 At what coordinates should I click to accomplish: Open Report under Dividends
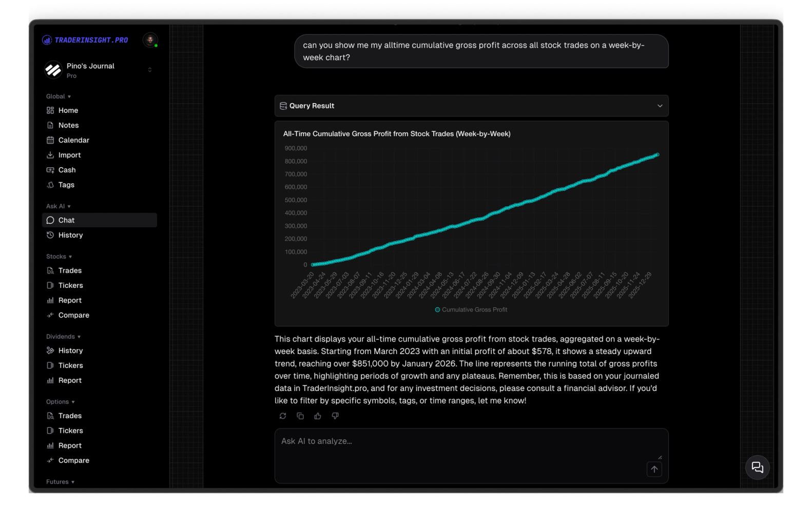click(x=99, y=380)
